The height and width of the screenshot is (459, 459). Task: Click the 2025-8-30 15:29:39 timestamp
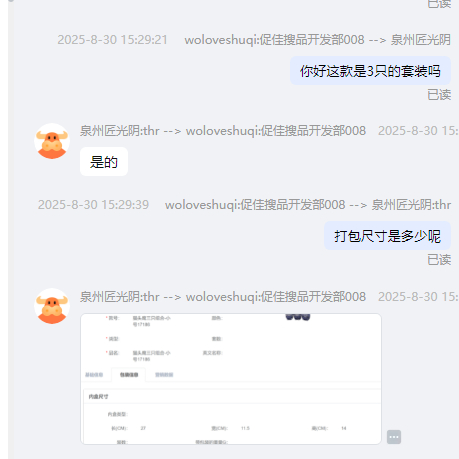[93, 205]
